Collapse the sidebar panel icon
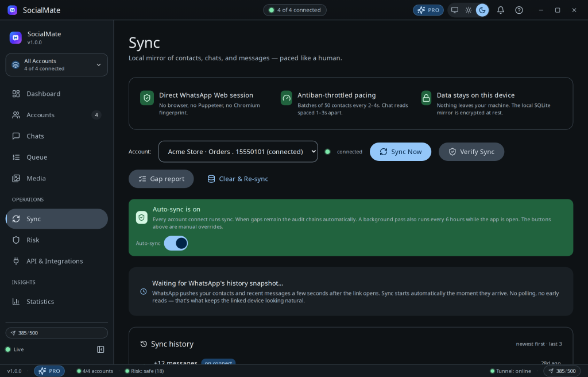This screenshot has width=588, height=377. [100, 349]
